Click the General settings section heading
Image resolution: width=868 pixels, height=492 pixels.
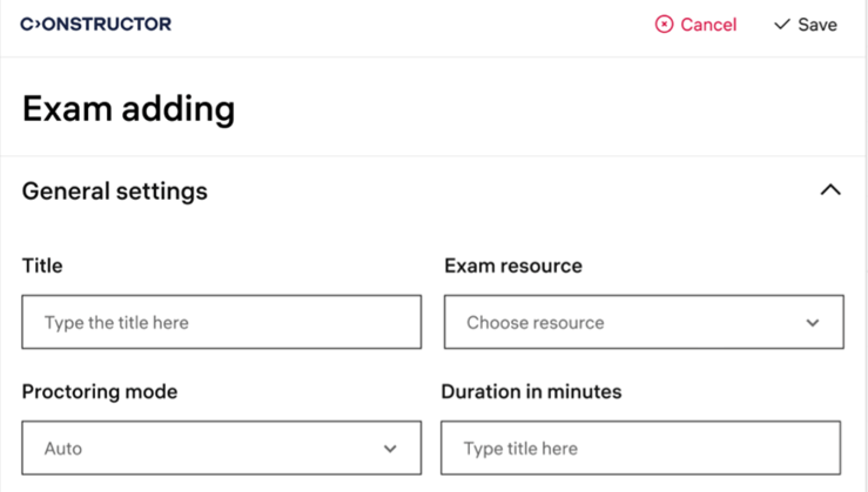point(115,191)
